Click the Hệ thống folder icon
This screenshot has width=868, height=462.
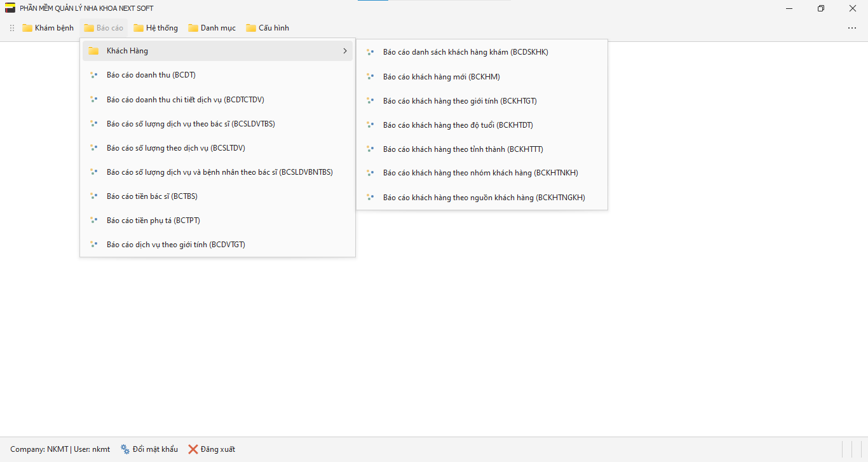139,28
